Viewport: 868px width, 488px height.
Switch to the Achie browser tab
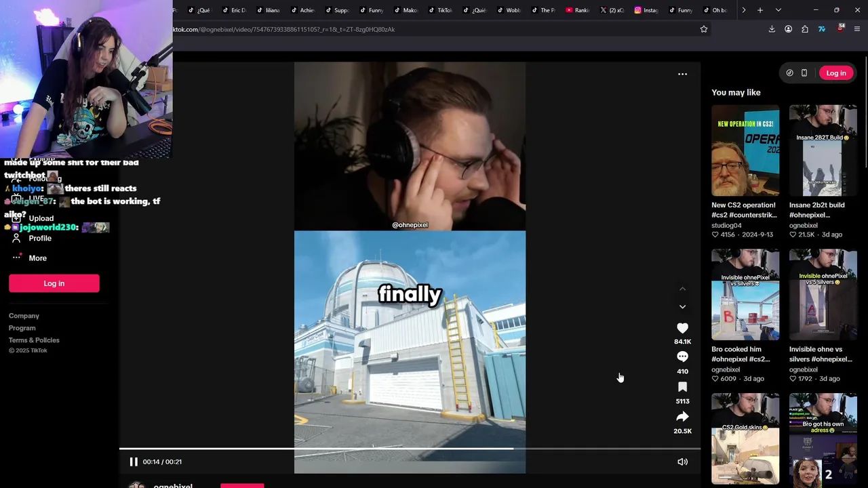click(302, 10)
